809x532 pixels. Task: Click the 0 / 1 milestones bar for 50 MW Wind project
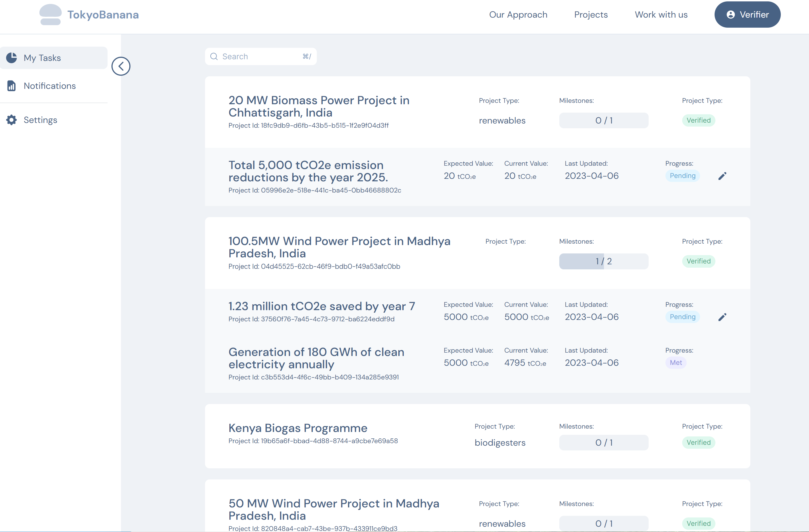pos(604,524)
